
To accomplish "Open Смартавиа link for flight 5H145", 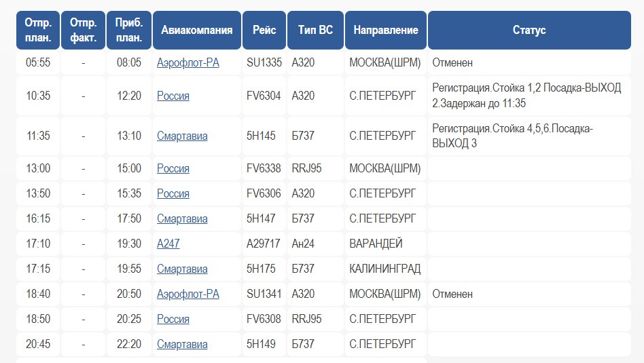I will (x=182, y=136).
